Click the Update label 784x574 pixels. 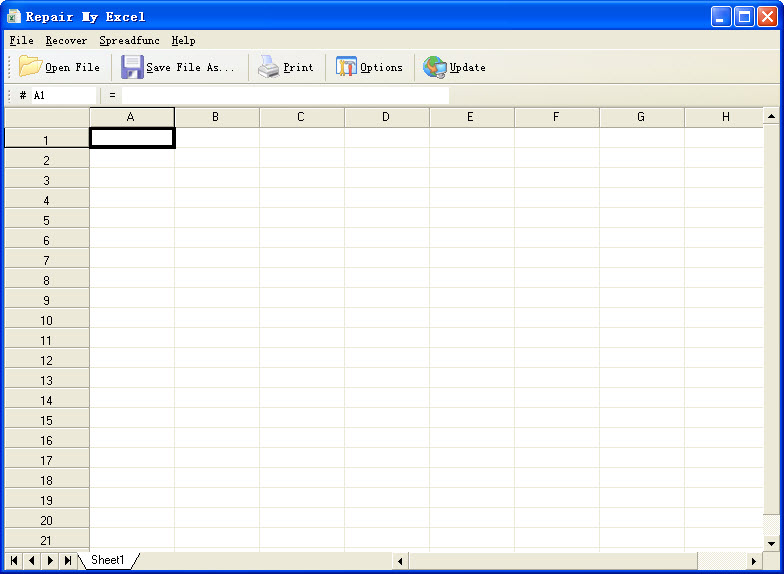point(468,68)
